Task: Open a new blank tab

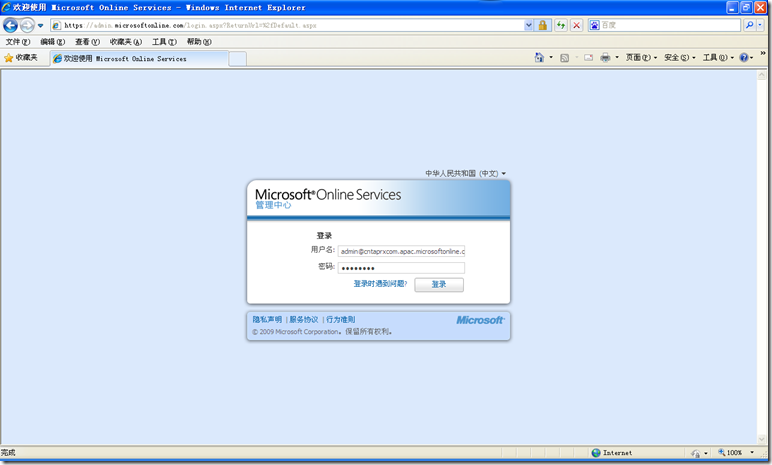Action: click(238, 59)
